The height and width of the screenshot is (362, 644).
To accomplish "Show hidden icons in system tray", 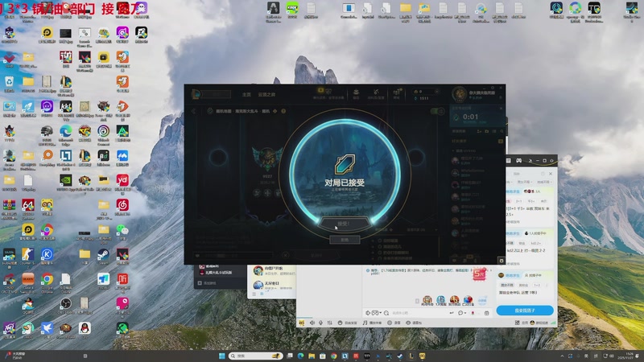I will pos(562,356).
